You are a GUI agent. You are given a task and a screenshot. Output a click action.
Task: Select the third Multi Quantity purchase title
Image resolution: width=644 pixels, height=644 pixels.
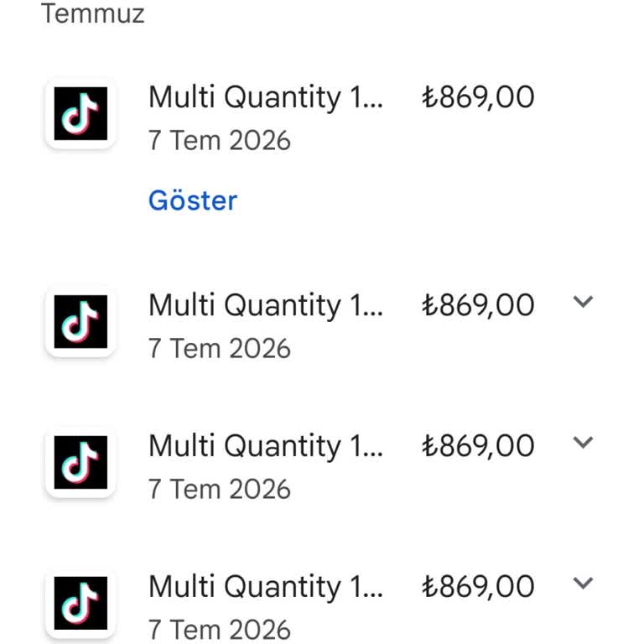266,446
